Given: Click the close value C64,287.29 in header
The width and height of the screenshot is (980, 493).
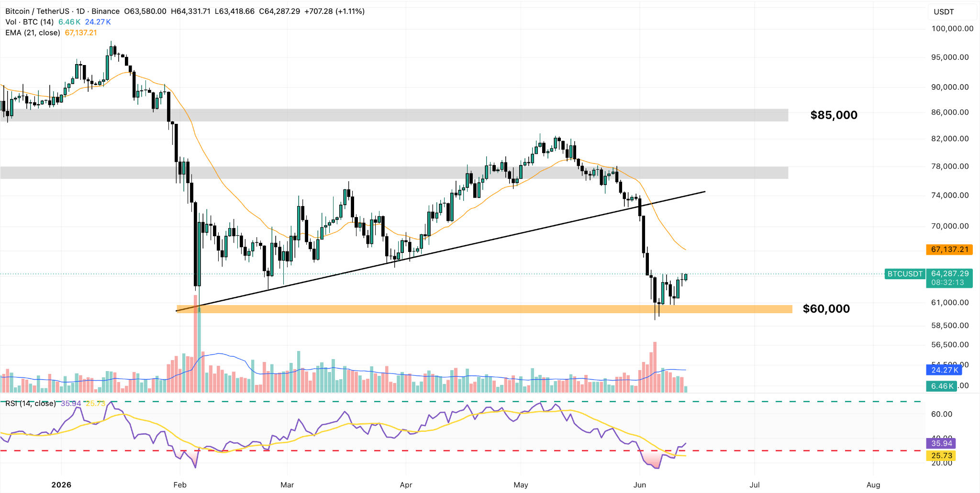Looking at the screenshot, I should point(279,11).
